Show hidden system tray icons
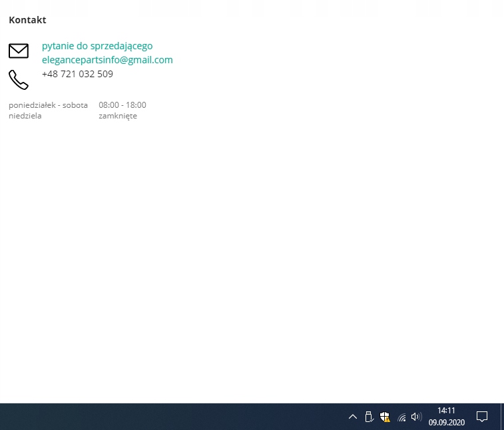This screenshot has width=504, height=430. (353, 417)
